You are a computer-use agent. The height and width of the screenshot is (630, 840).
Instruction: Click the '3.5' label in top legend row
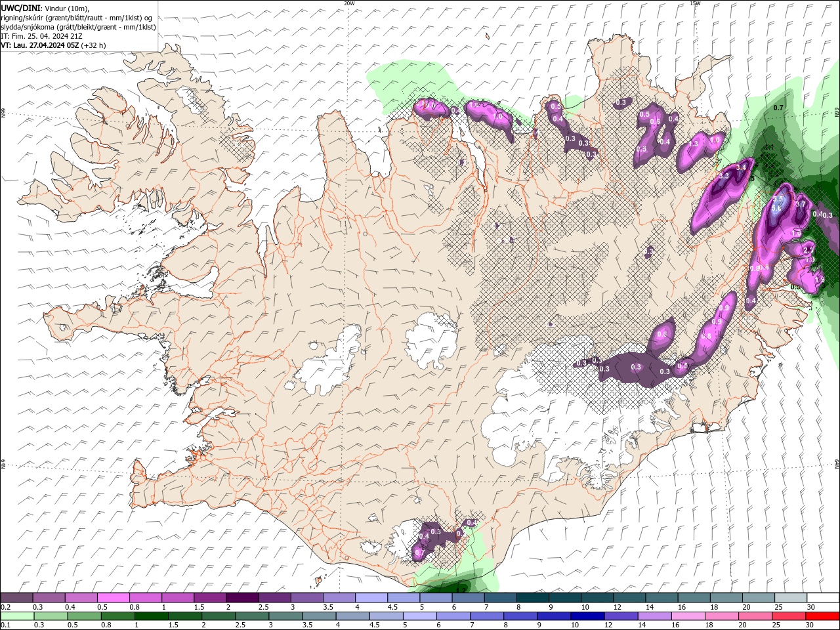(x=328, y=607)
